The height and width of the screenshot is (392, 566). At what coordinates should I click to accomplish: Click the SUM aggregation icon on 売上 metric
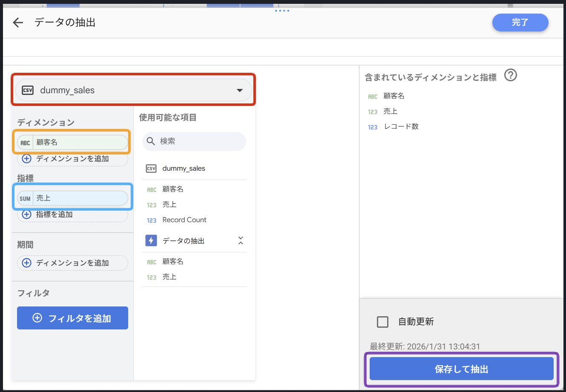click(x=25, y=198)
